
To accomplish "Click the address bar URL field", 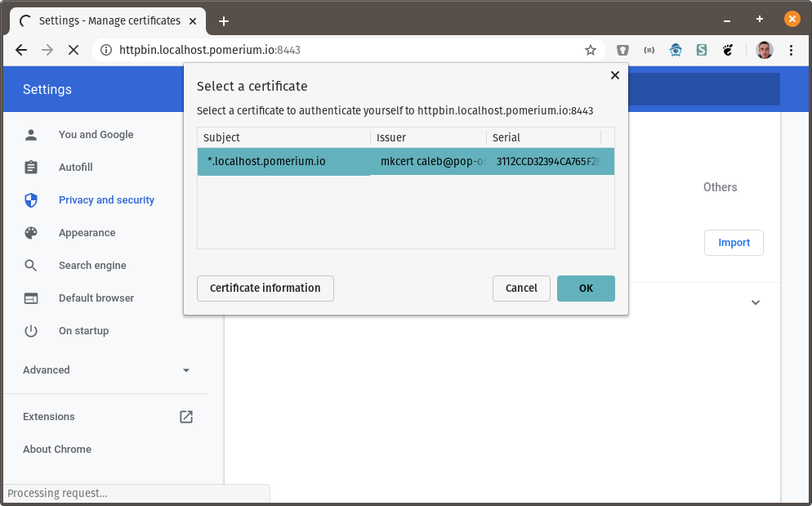I will (x=347, y=50).
